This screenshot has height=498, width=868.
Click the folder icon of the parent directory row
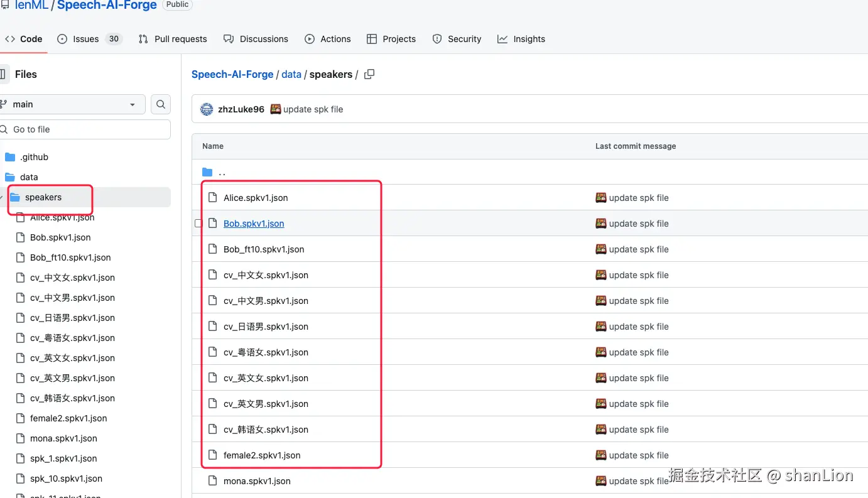pyautogui.click(x=207, y=172)
